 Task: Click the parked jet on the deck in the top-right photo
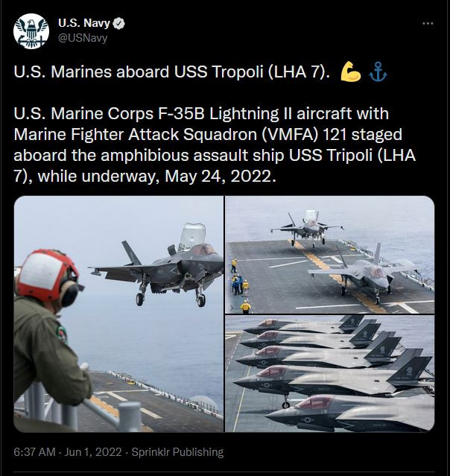364,273
